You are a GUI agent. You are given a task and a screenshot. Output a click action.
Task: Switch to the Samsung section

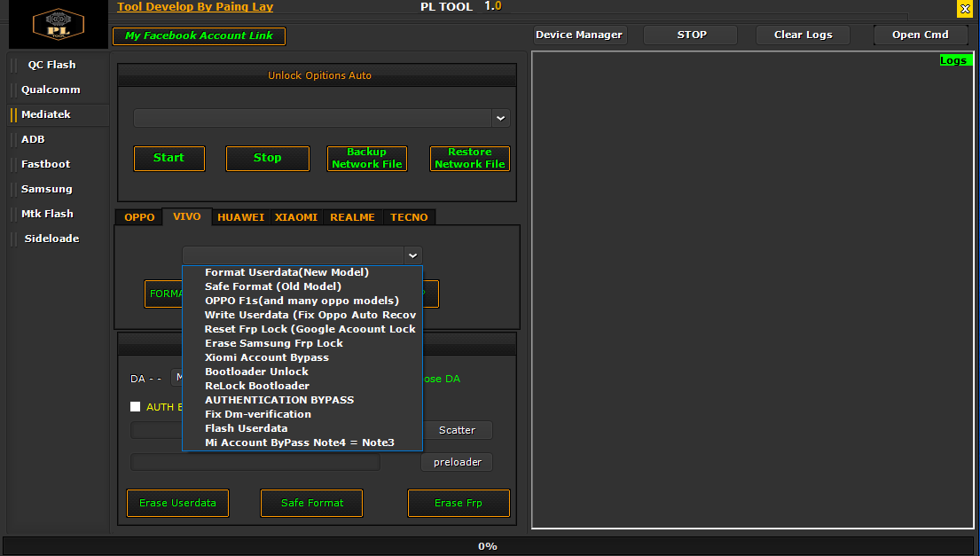[x=47, y=189]
